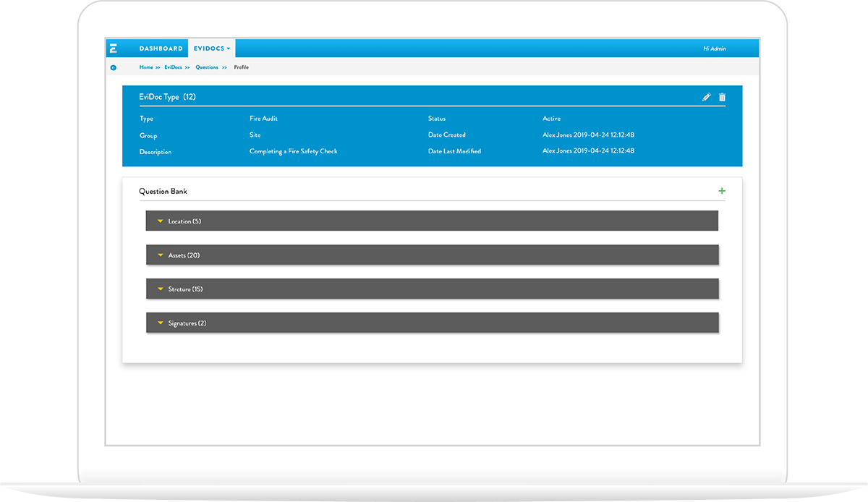This screenshot has width=868, height=502.
Task: Click the Hi Admin account label
Action: coord(716,48)
